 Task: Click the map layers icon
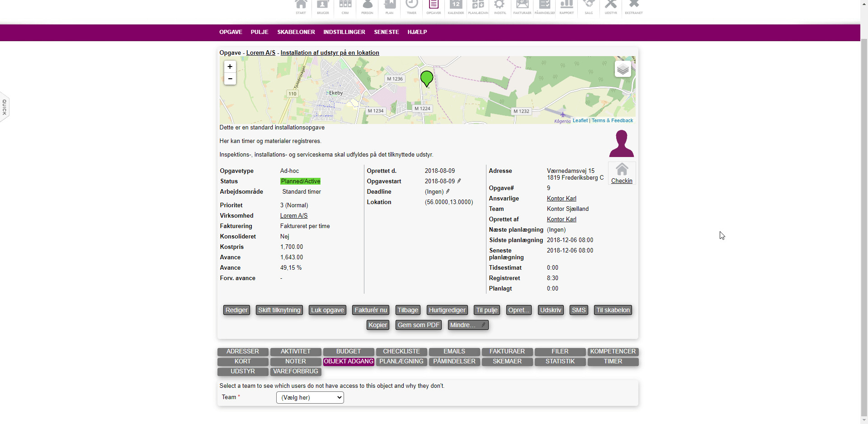[x=623, y=69]
